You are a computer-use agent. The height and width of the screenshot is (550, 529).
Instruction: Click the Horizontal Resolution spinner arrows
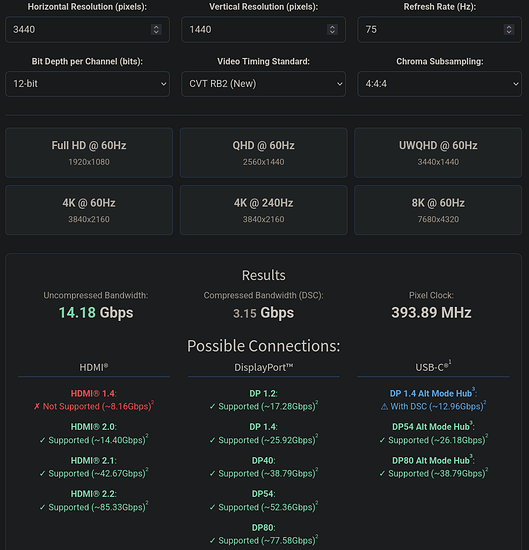tap(156, 29)
